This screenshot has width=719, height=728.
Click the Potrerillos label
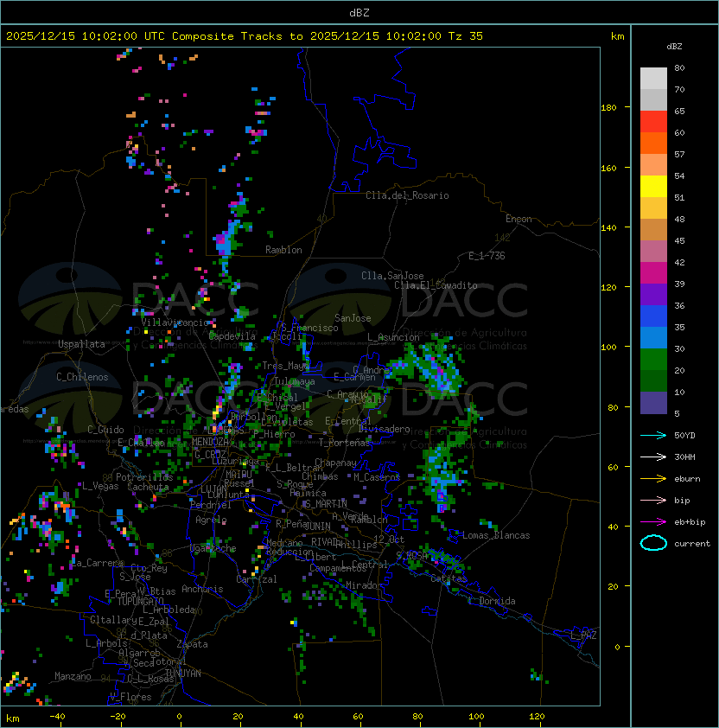click(144, 477)
